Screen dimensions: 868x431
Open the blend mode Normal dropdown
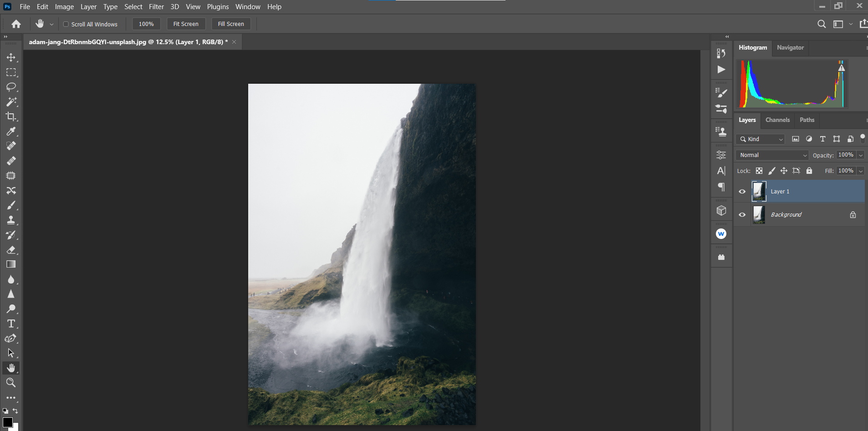click(x=772, y=155)
